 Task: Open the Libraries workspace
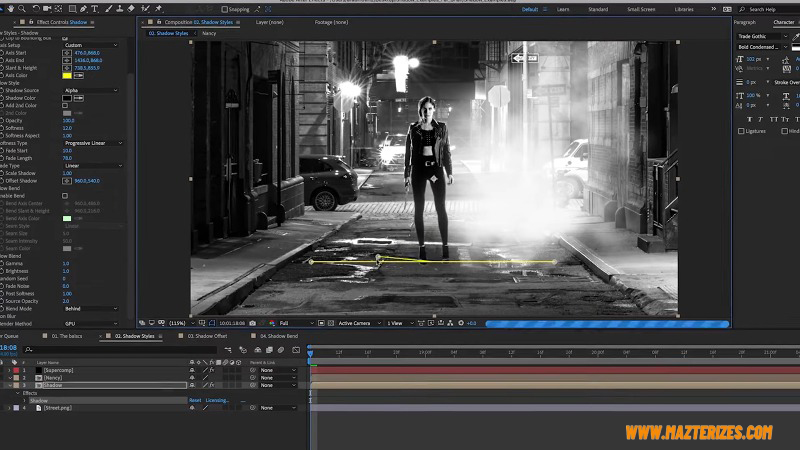click(684, 9)
